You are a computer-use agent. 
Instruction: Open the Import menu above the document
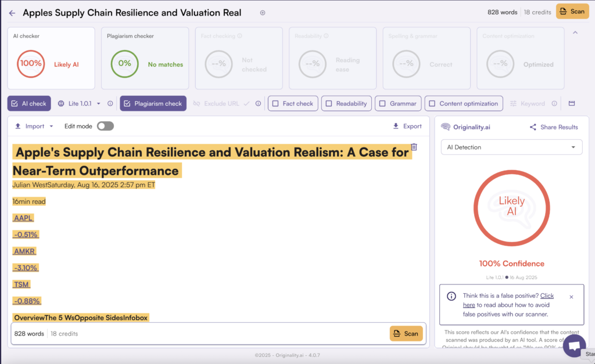[x=33, y=126]
